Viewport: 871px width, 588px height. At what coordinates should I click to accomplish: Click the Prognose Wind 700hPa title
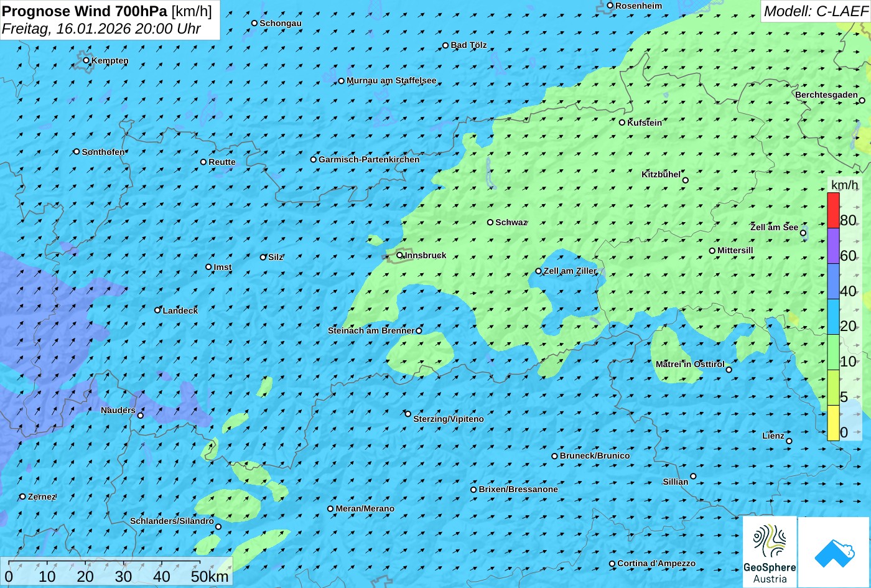85,11
